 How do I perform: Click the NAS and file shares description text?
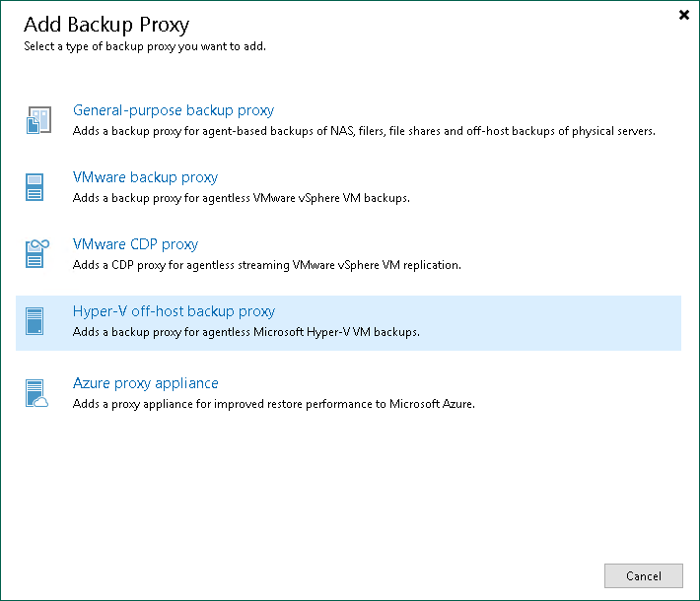click(364, 131)
